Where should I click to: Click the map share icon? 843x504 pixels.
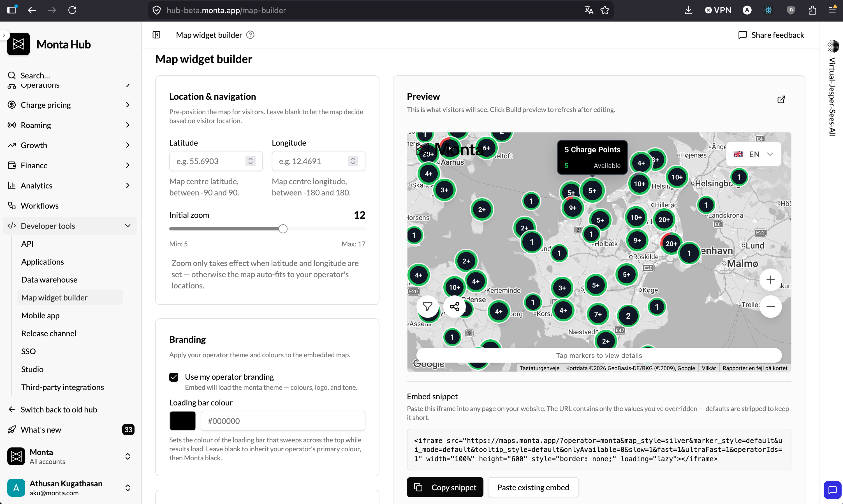pyautogui.click(x=455, y=306)
